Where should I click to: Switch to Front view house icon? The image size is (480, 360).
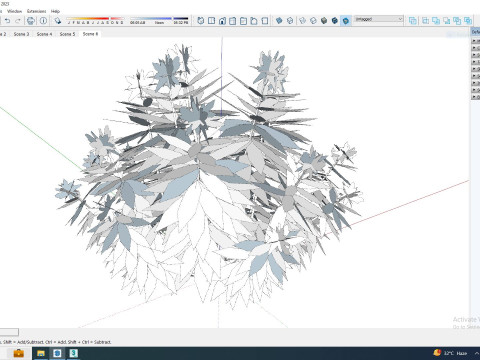[222, 21]
